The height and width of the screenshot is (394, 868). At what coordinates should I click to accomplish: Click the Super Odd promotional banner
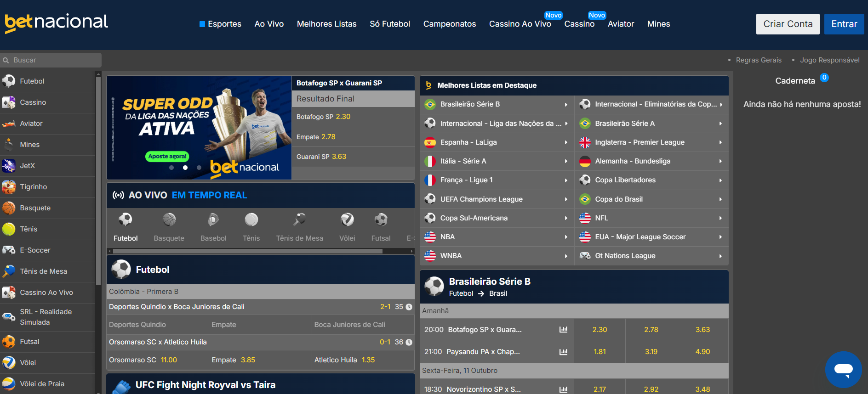[x=199, y=128]
